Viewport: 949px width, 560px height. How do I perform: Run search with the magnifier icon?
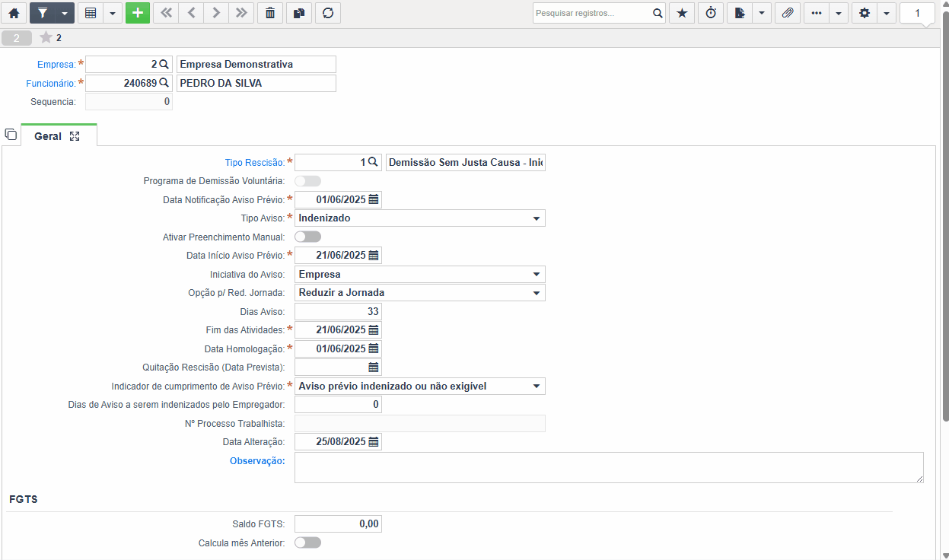658,13
